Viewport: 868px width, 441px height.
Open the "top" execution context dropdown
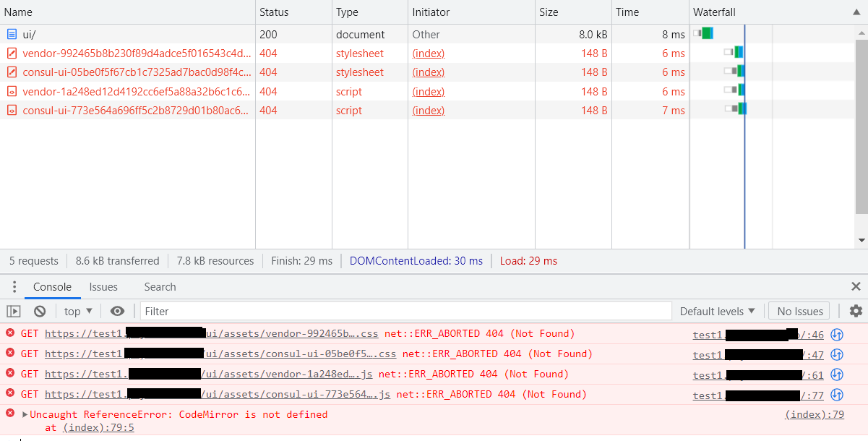point(77,311)
